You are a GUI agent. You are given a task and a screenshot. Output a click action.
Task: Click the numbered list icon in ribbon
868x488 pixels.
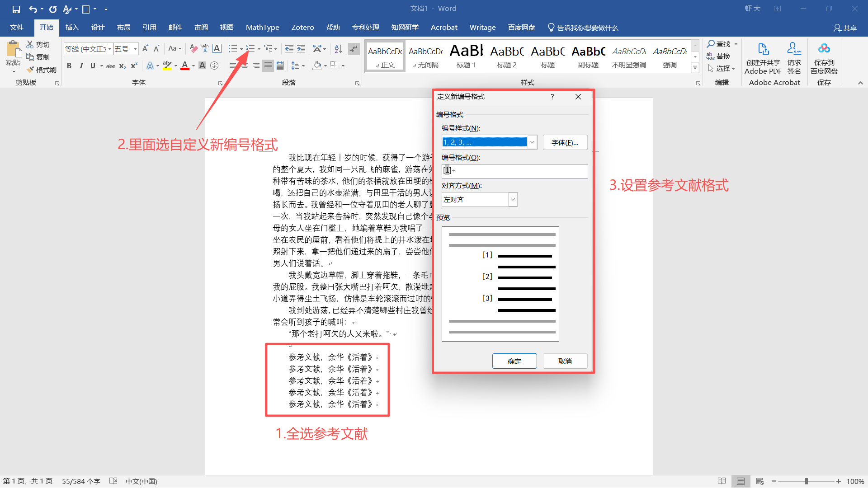(x=250, y=49)
